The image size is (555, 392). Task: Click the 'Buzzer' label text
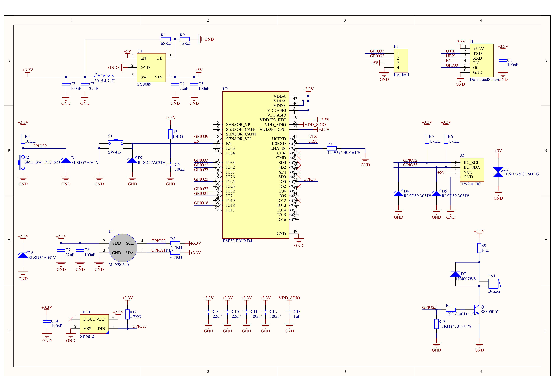(494, 291)
